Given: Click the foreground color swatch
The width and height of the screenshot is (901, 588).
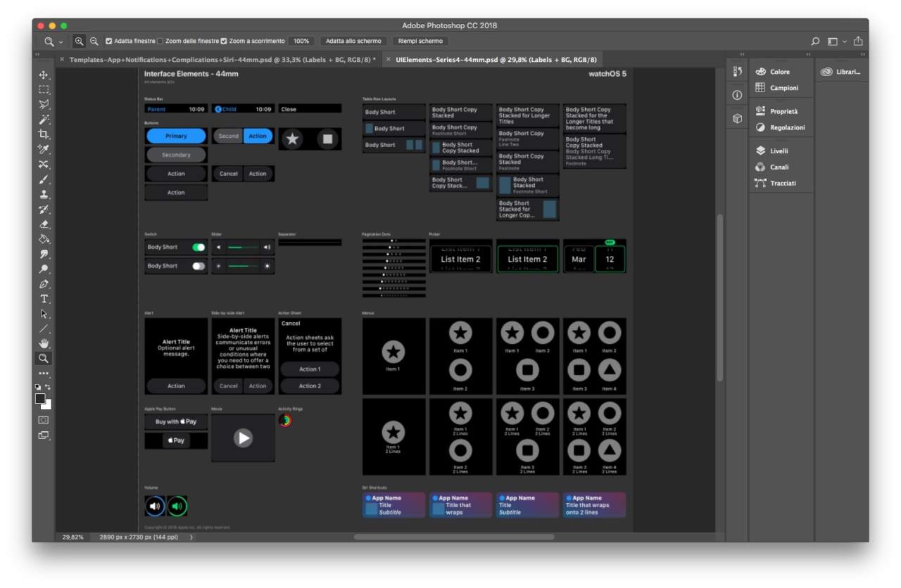Looking at the screenshot, I should 40,399.
